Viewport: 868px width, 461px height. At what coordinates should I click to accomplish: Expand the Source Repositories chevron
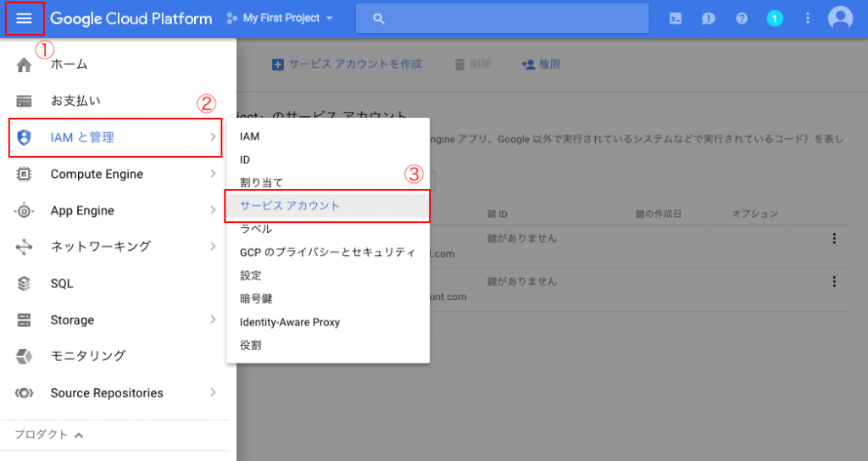coord(213,392)
